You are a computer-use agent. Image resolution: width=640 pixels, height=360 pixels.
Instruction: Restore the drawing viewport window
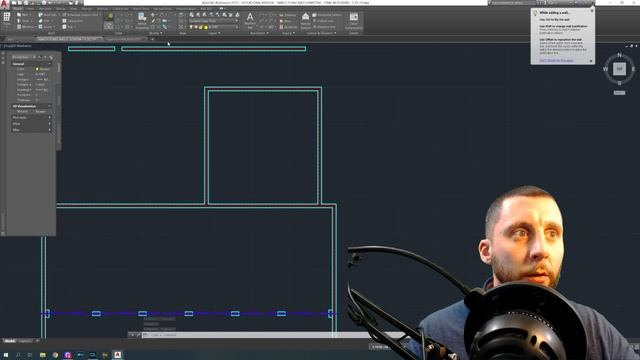(631, 46)
